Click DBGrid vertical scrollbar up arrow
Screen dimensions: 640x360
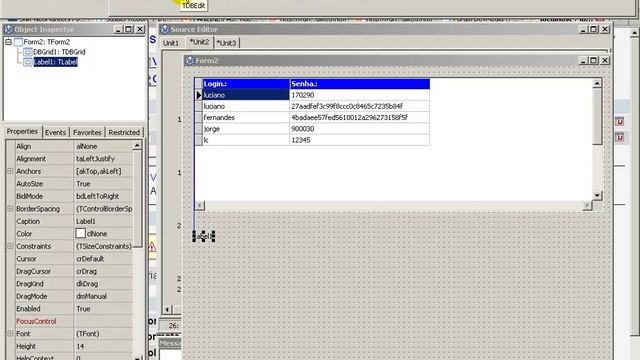point(597,83)
